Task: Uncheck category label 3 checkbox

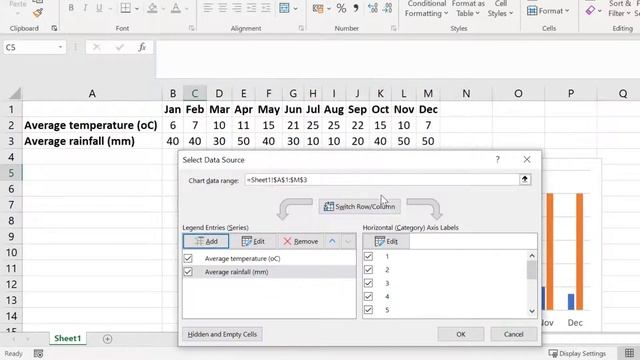Action: [368, 283]
